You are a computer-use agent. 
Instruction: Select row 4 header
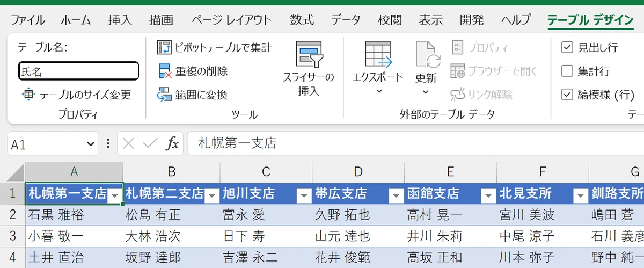point(13,258)
